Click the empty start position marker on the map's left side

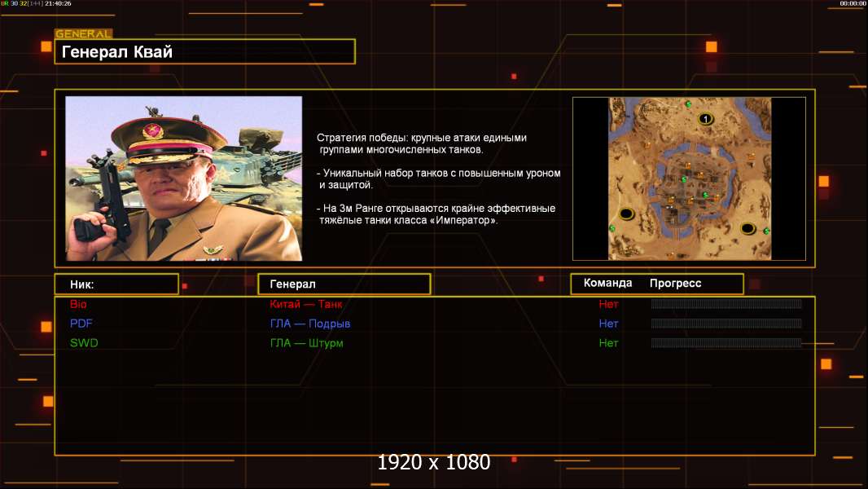627,214
